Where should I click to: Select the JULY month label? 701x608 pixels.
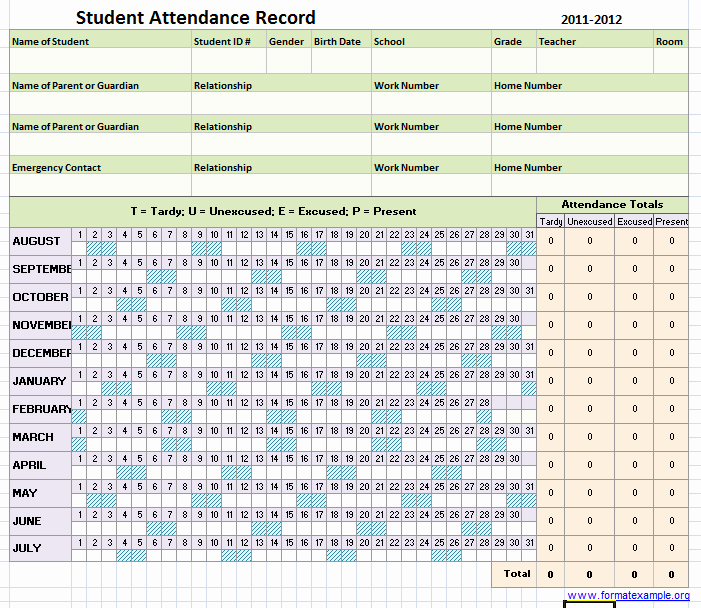pyautogui.click(x=40, y=548)
